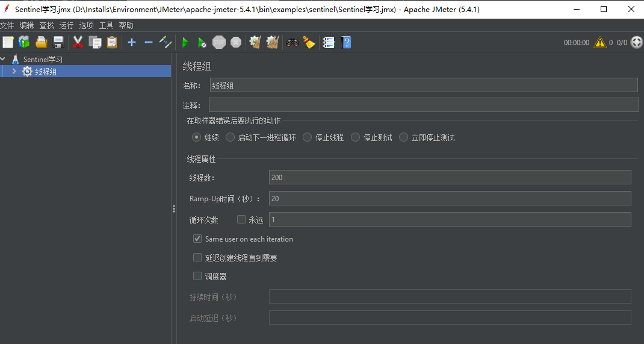
Task: Collapse the Sentinel学习 tree node
Action: [x=3, y=59]
